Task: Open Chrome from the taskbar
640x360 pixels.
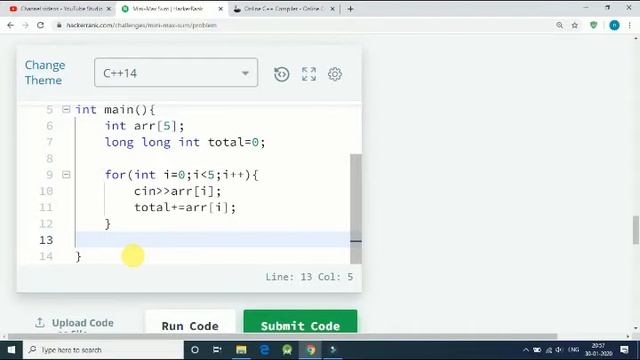Action: tap(311, 350)
